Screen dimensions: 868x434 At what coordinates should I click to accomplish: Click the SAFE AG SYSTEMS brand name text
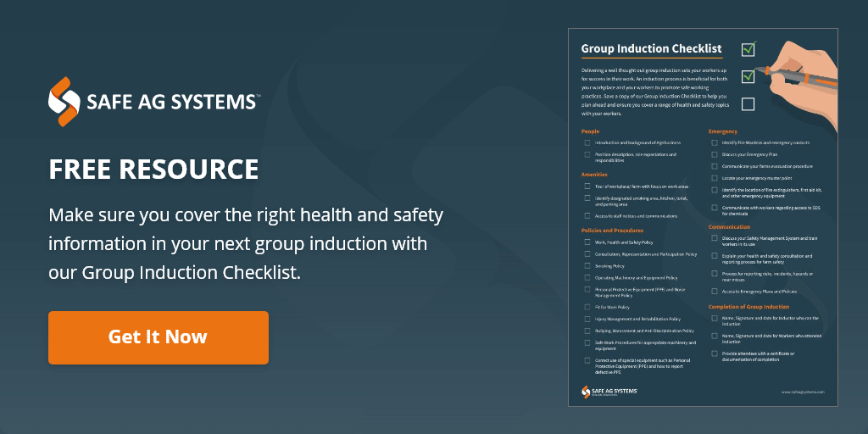click(x=172, y=103)
